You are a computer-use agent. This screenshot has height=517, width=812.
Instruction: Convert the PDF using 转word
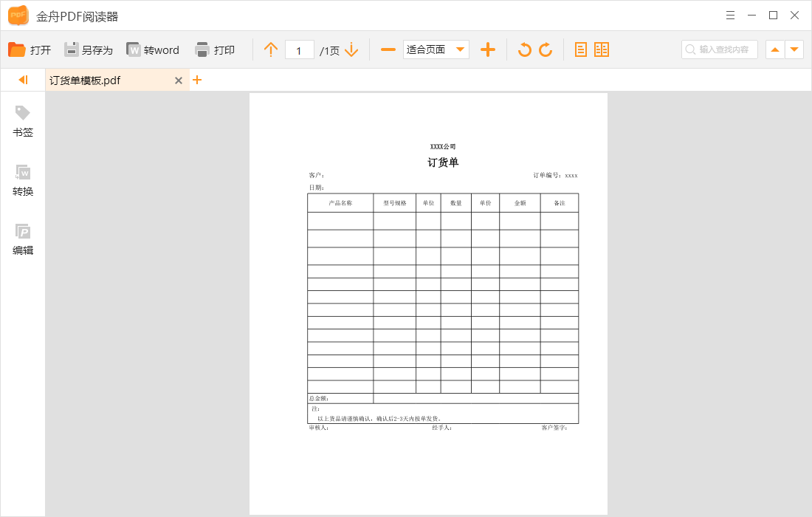pos(153,49)
